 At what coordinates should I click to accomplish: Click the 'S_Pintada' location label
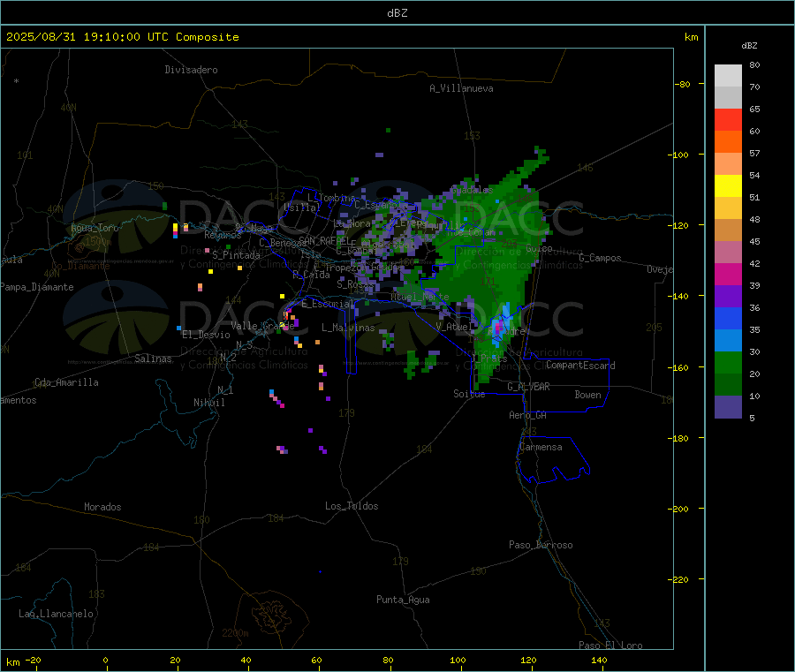click(236, 255)
